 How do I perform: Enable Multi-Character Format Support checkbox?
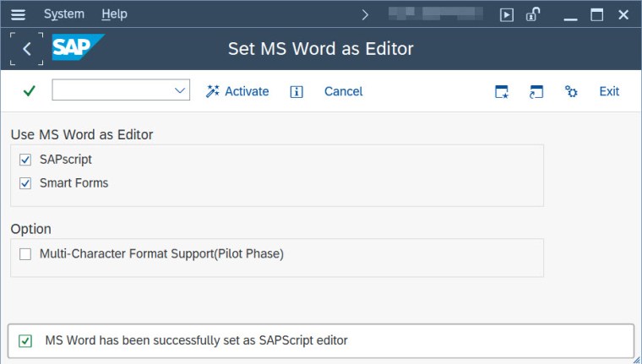[25, 254]
